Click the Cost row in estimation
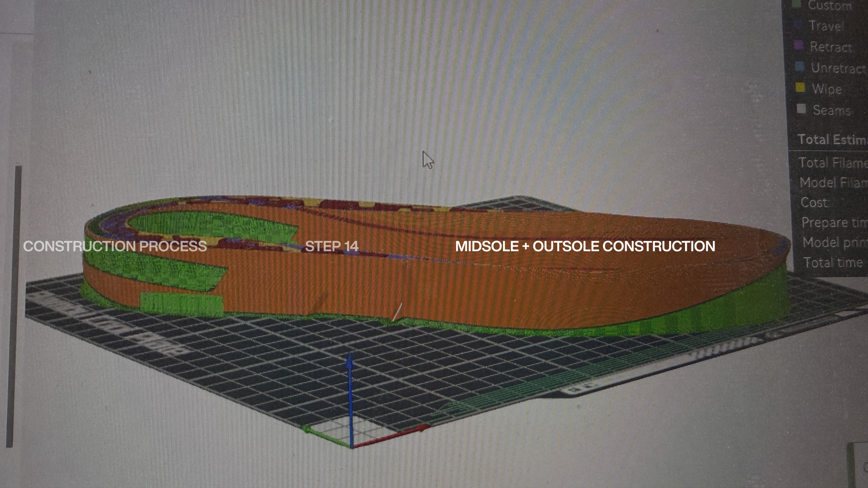 tap(815, 202)
